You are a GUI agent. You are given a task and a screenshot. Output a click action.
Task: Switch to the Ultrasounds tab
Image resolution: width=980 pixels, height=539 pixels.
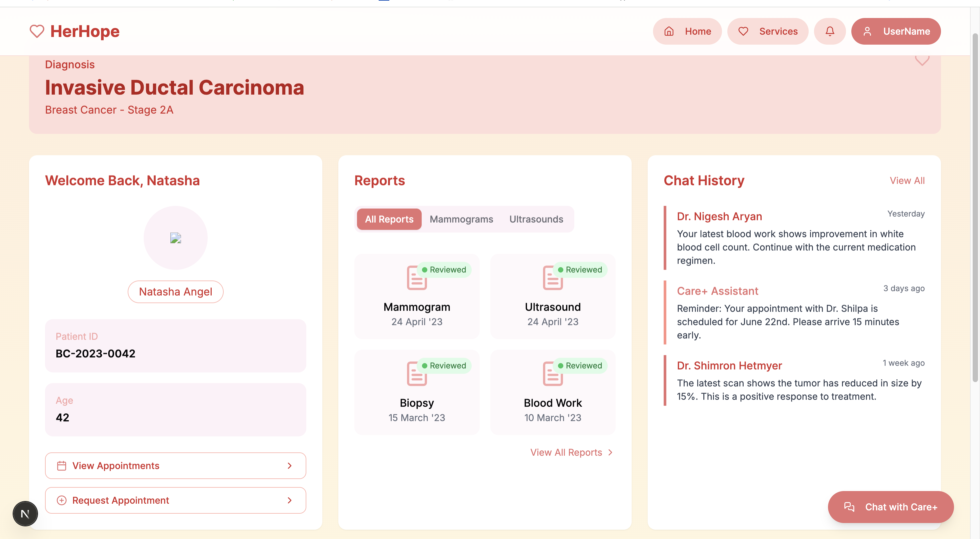coord(536,219)
